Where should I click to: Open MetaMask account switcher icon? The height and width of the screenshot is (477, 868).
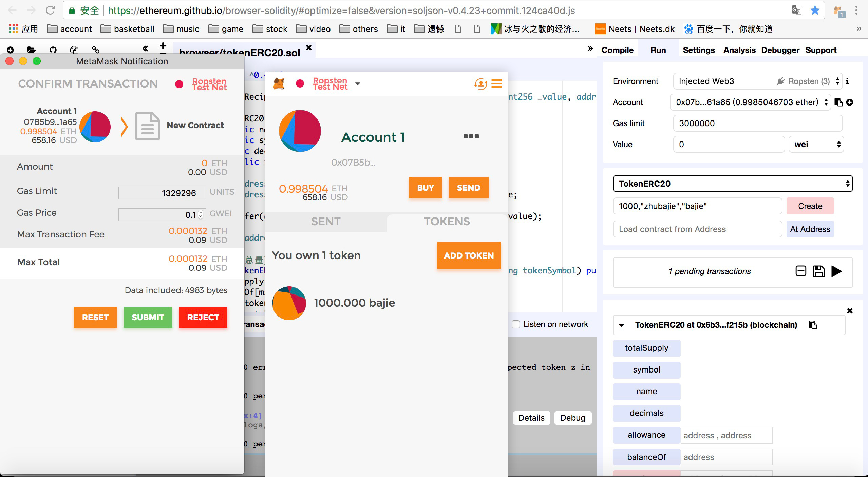click(480, 83)
